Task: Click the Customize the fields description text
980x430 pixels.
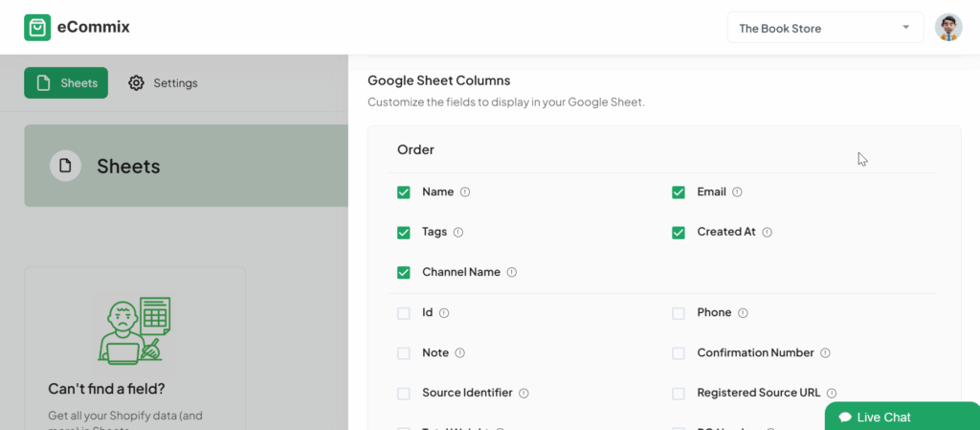Action: tap(505, 102)
